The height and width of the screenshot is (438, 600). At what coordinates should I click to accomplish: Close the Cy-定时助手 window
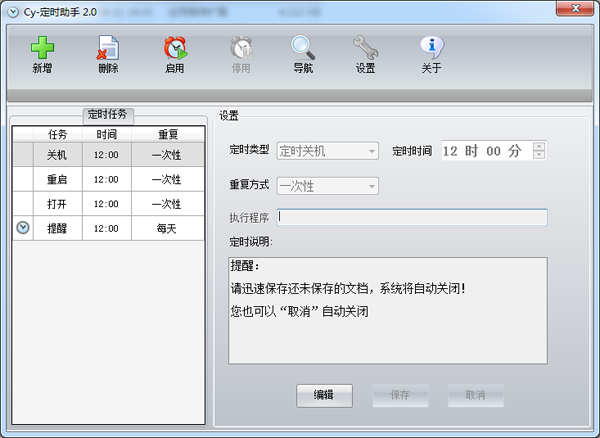coord(575,8)
